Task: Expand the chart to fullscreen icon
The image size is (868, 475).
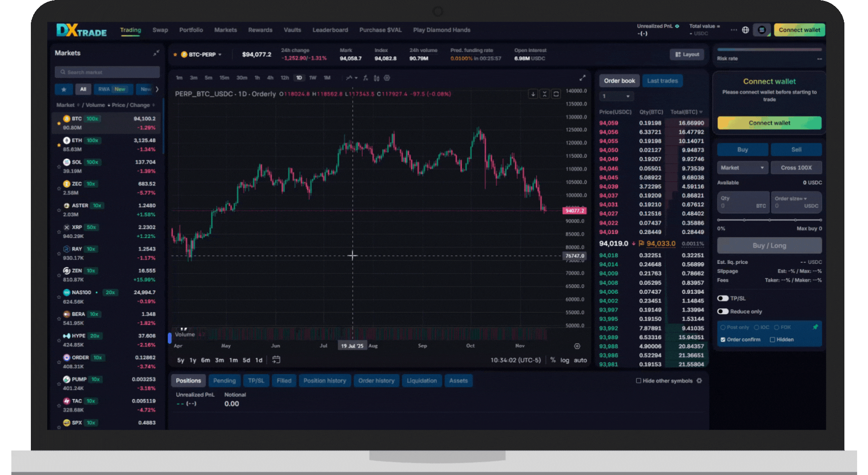Action: pos(583,77)
